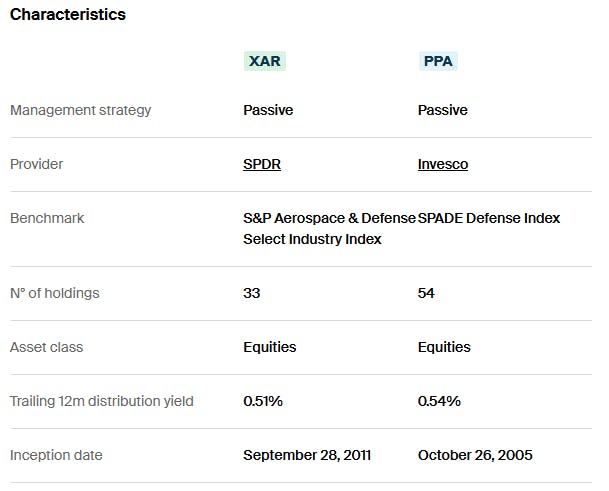Click the SPADE Defense Index benchmark text
The image size is (609, 491).
489,218
